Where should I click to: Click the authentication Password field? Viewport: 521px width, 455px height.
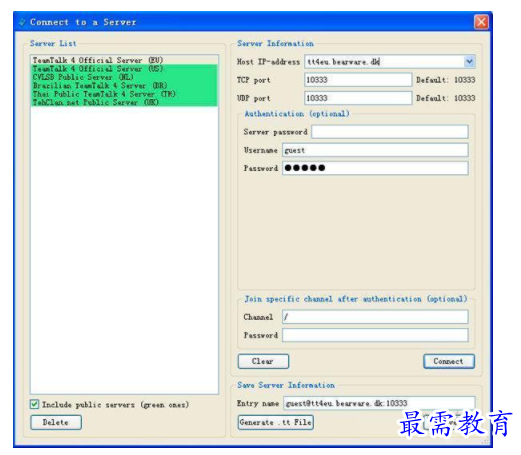pos(375,168)
